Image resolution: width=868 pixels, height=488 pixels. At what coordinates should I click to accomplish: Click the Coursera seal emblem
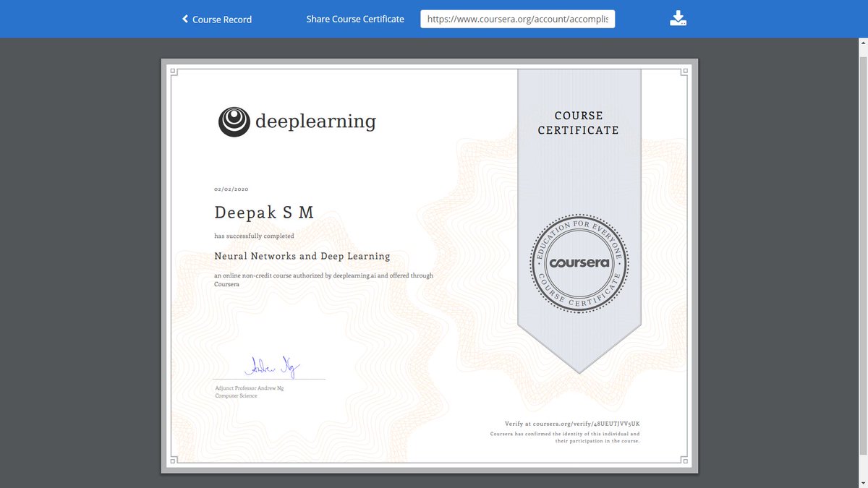[x=579, y=263]
